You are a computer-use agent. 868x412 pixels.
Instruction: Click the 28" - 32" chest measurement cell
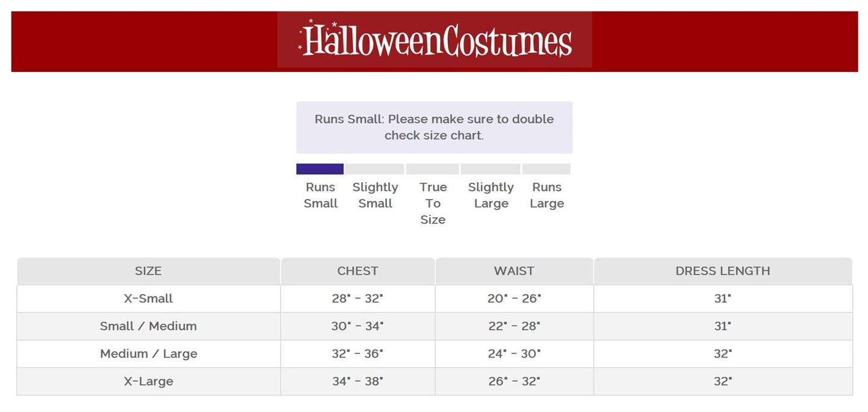(357, 299)
